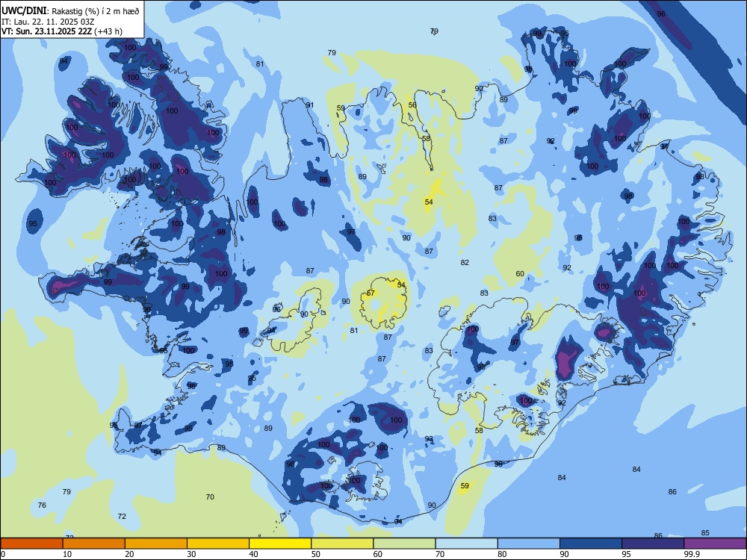The height and width of the screenshot is (560, 747).
Task: Click the map value '85'
Action: pos(706,533)
